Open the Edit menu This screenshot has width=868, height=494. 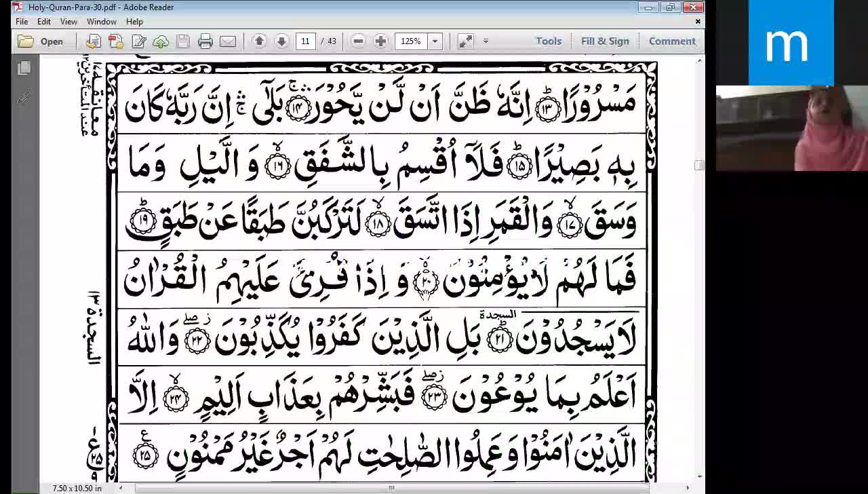44,22
